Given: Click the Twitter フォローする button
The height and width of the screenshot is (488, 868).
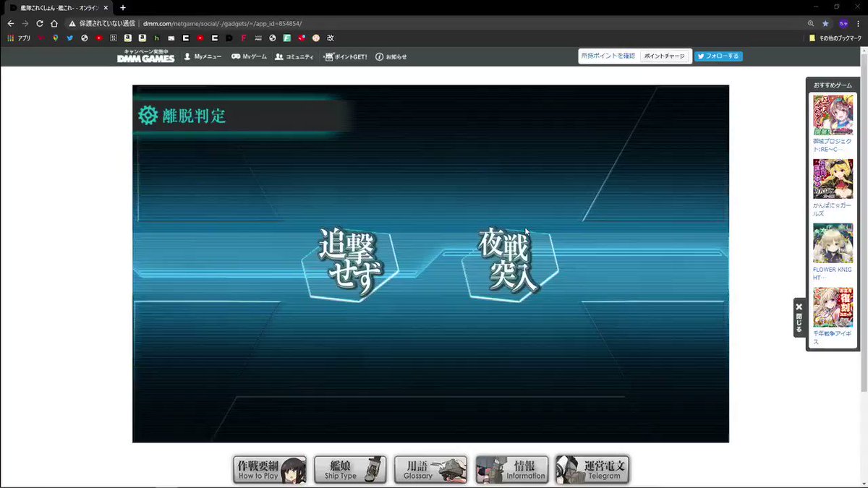Looking at the screenshot, I should (x=718, y=56).
